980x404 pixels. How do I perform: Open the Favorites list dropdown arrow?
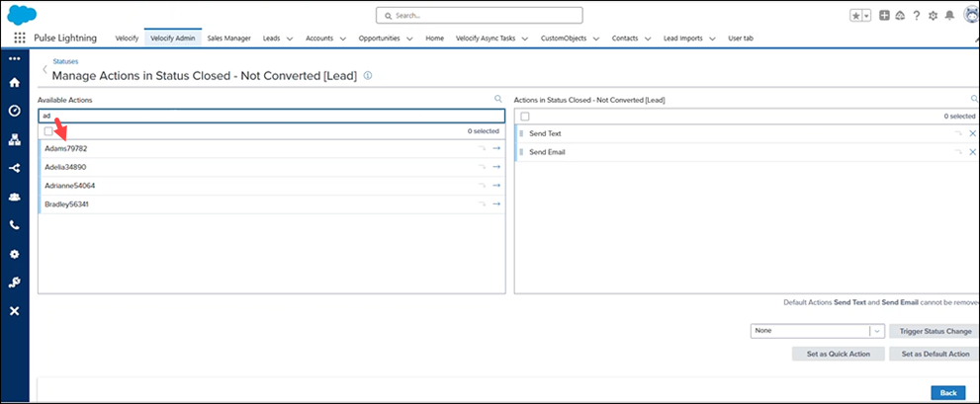tap(867, 16)
